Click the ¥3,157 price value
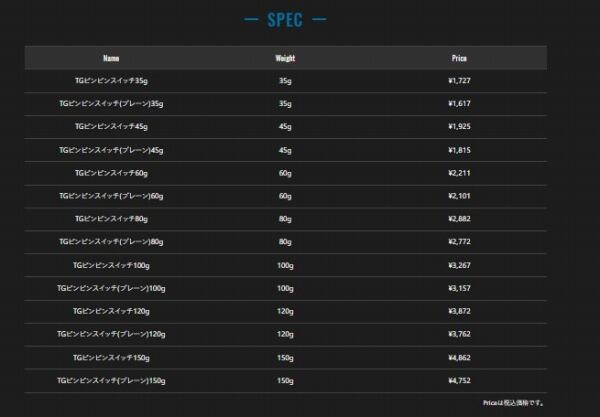This screenshot has height=417, width=600. point(459,288)
